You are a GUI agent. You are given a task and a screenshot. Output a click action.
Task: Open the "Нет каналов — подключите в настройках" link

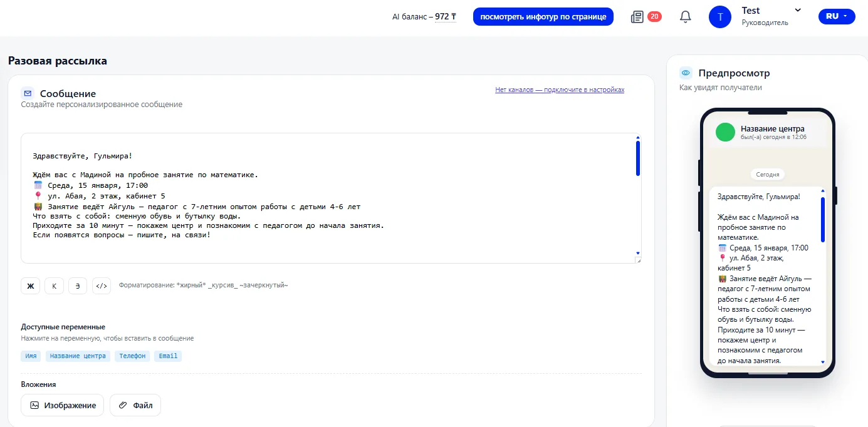point(559,90)
